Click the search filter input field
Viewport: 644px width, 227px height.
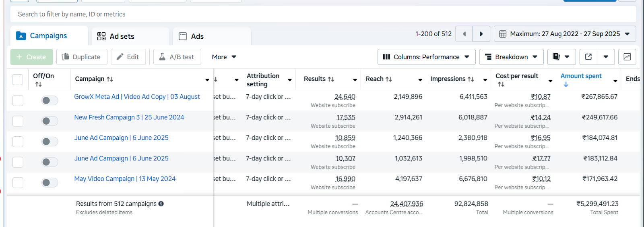point(322,14)
